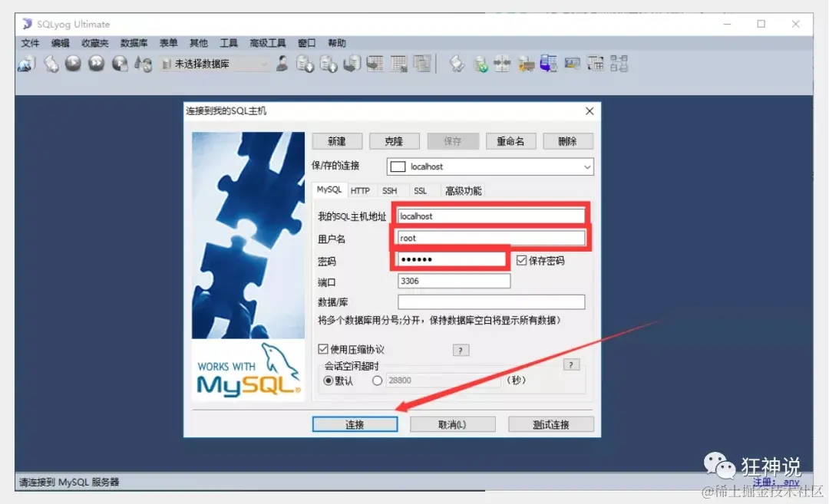The height and width of the screenshot is (504, 829).
Task: Click the truck-shaped migration toolbar icon
Action: (x=526, y=64)
